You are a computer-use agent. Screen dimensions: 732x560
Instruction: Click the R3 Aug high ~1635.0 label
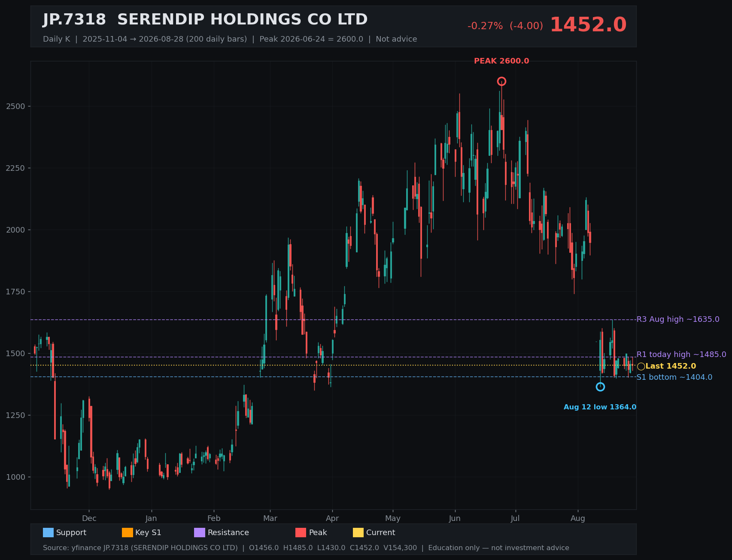pos(678,320)
